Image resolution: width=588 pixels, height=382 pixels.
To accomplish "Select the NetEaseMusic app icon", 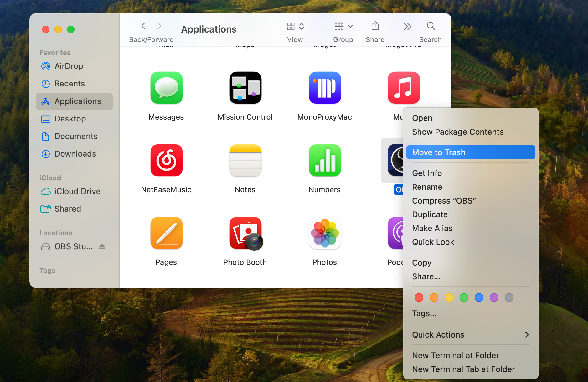I will click(166, 161).
